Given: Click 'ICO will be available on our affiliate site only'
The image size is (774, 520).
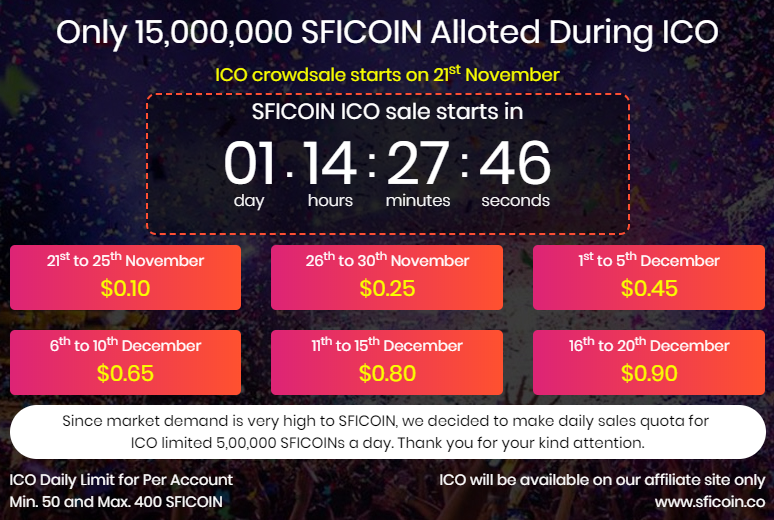Looking at the screenshot, I should tap(602, 480).
